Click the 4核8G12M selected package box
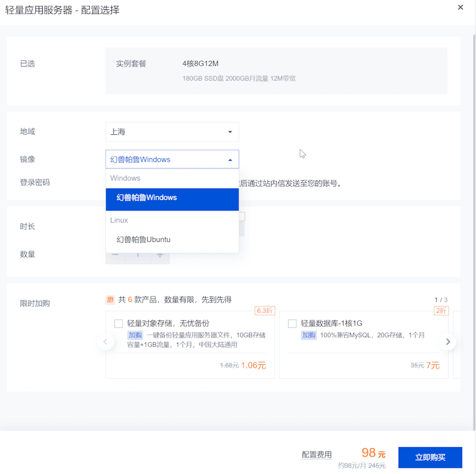The height and width of the screenshot is (474, 476). point(276,71)
